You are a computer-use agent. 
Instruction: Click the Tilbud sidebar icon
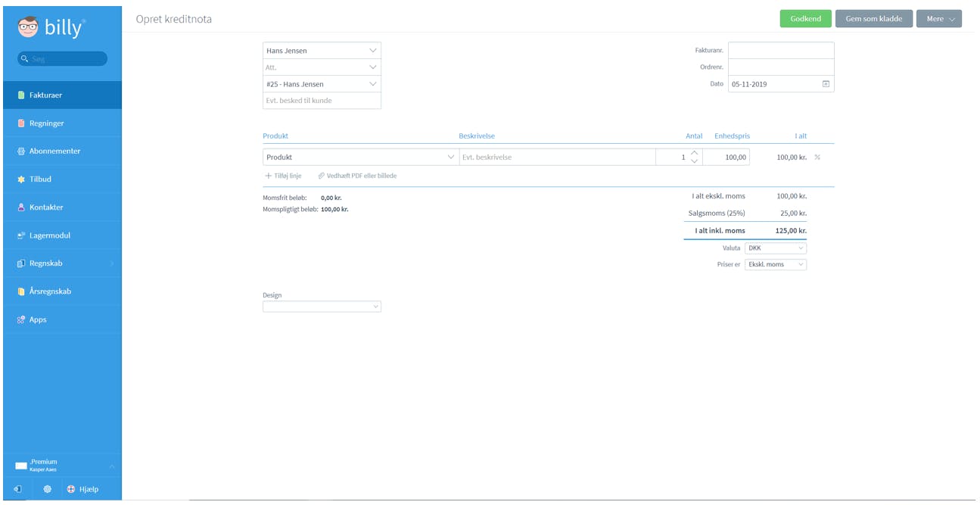(21, 179)
